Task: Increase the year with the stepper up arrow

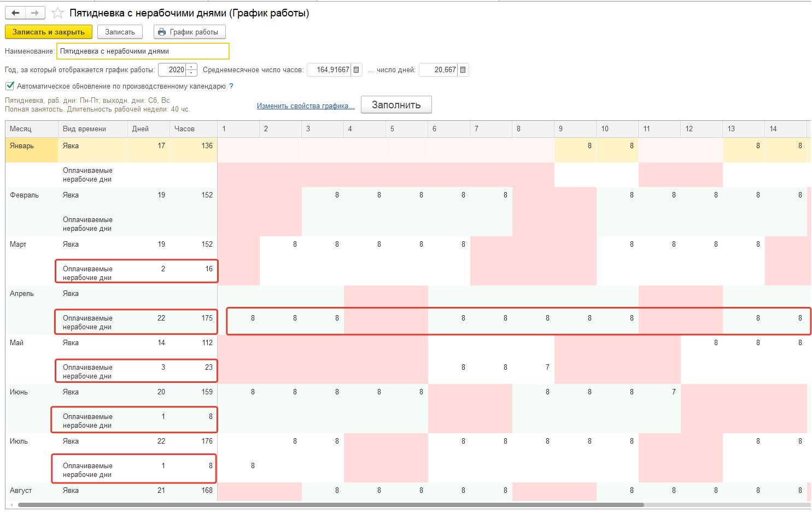Action: coord(191,67)
